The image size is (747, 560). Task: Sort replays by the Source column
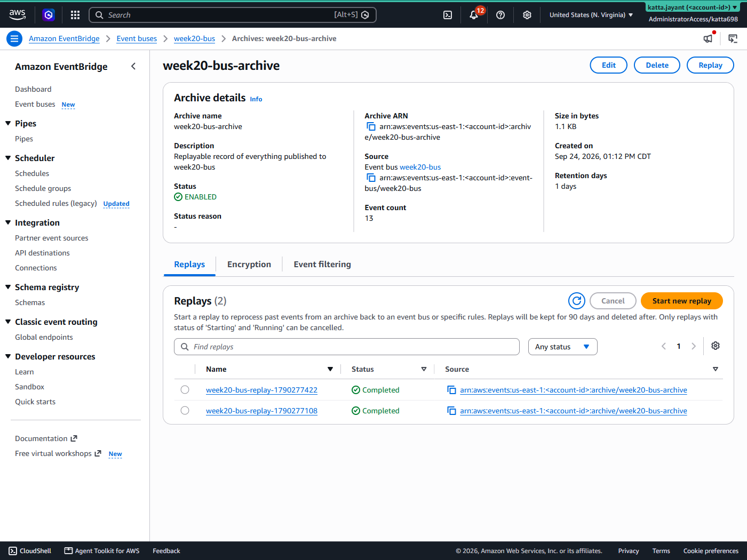(x=716, y=369)
